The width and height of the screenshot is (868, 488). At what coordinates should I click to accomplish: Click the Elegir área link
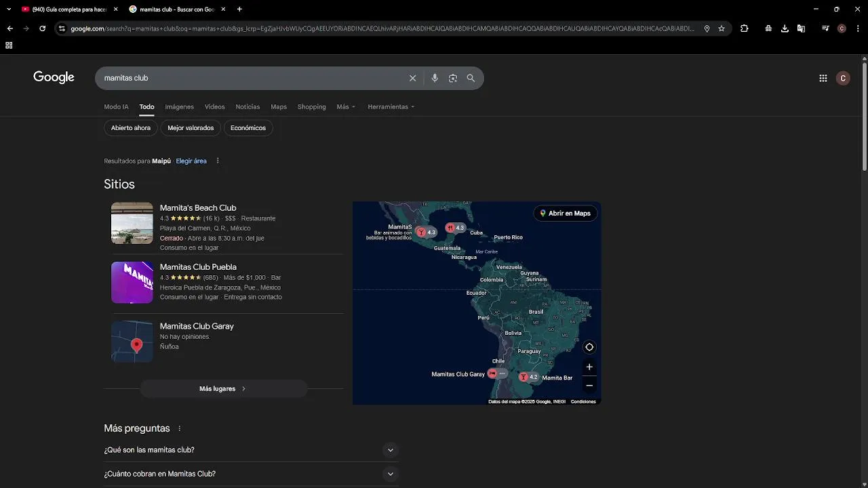pyautogui.click(x=191, y=161)
